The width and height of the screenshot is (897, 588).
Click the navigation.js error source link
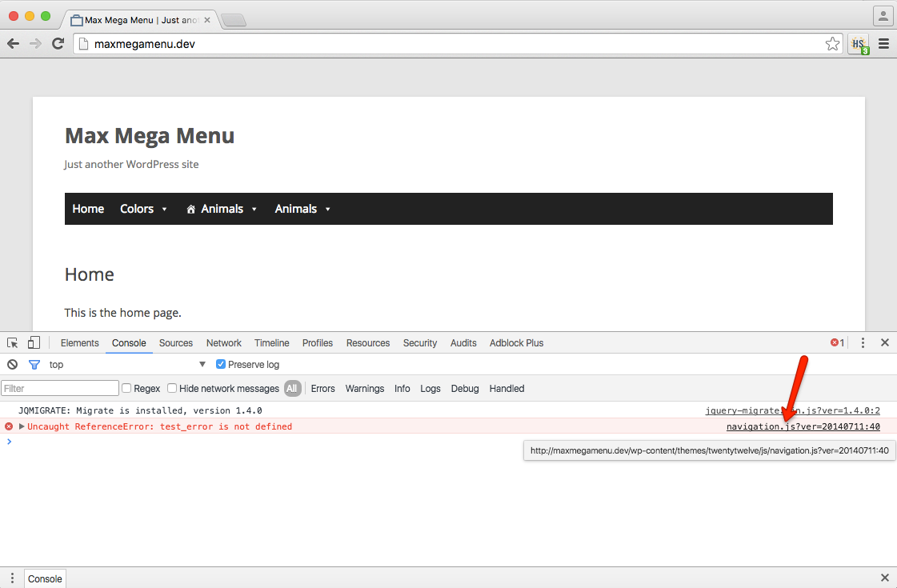tap(802, 426)
